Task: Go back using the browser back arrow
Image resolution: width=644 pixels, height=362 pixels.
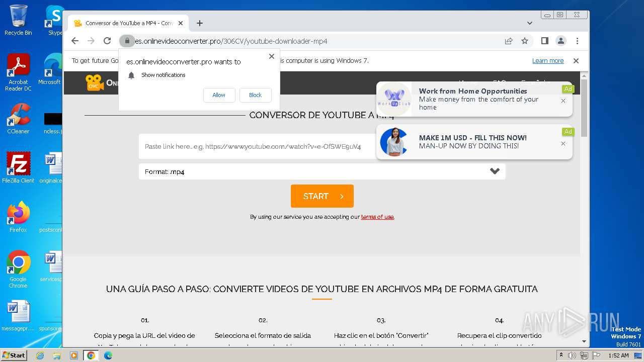Action: click(x=75, y=41)
